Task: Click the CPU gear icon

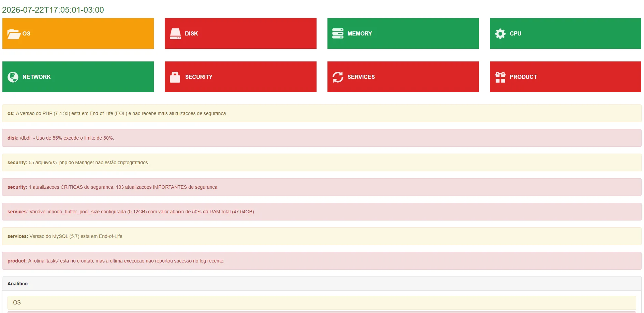Action: [x=500, y=33]
